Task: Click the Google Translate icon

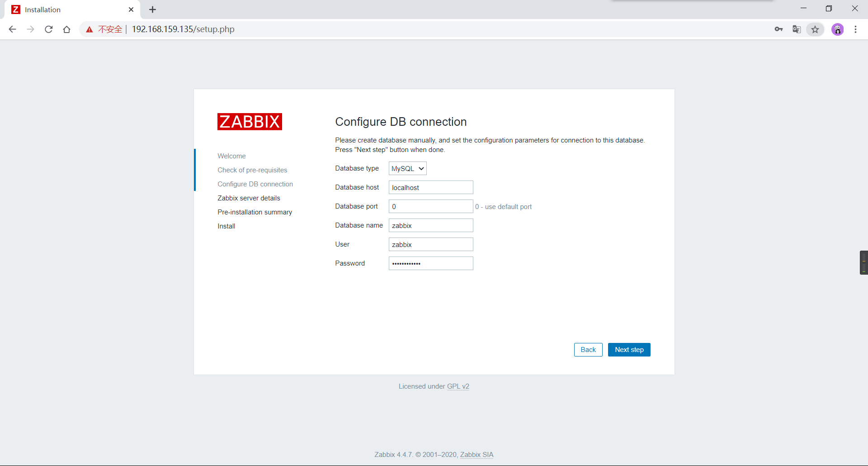Action: (797, 29)
